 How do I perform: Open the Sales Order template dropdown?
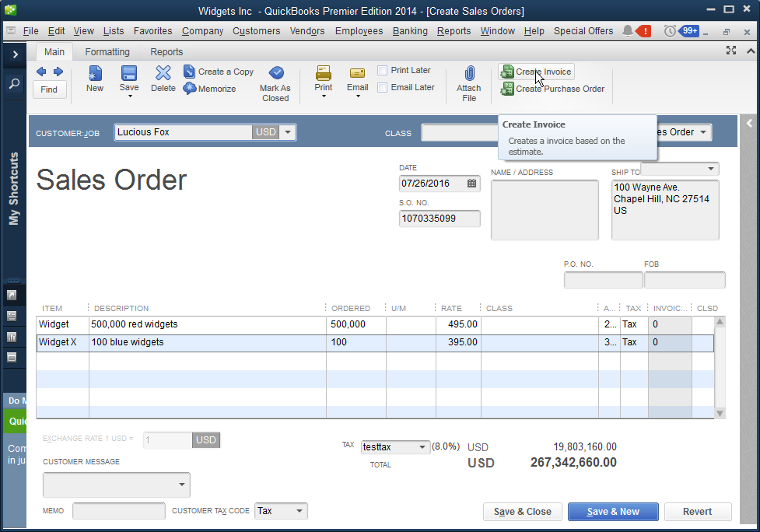point(703,132)
